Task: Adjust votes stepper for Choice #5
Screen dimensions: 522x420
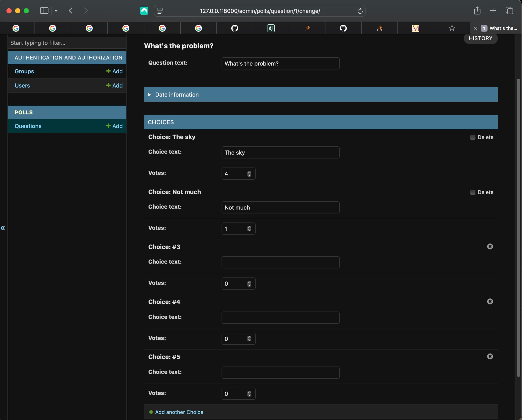Action: pos(249,394)
